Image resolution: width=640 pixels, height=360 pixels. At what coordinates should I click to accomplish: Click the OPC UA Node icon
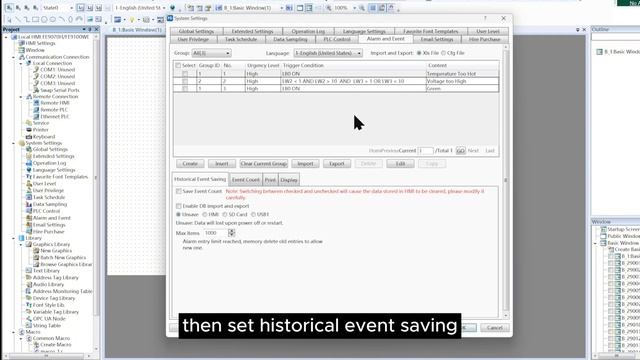pyautogui.click(x=29, y=319)
